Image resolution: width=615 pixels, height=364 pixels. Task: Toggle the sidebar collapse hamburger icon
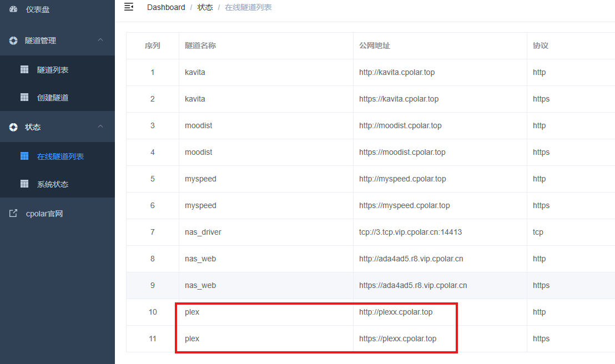[x=129, y=7]
